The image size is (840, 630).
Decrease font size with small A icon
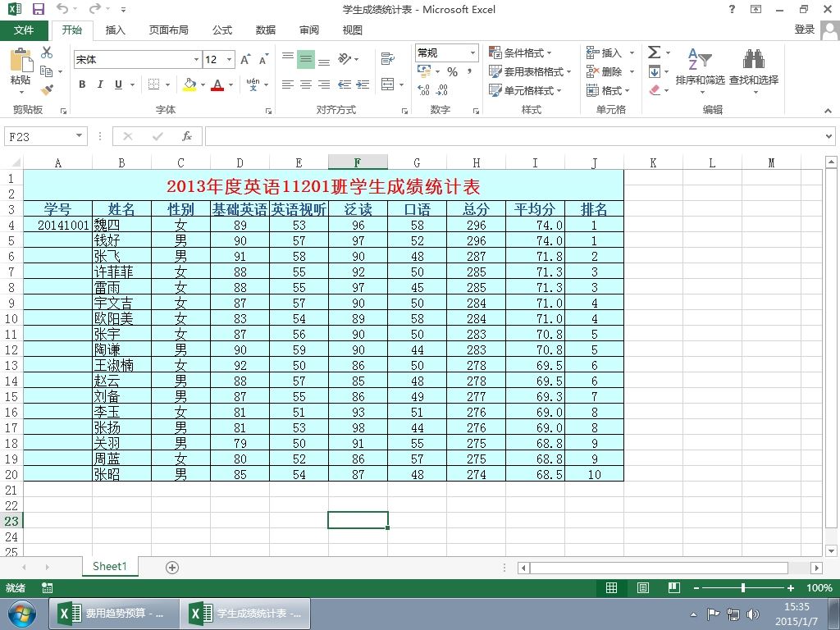[263, 59]
